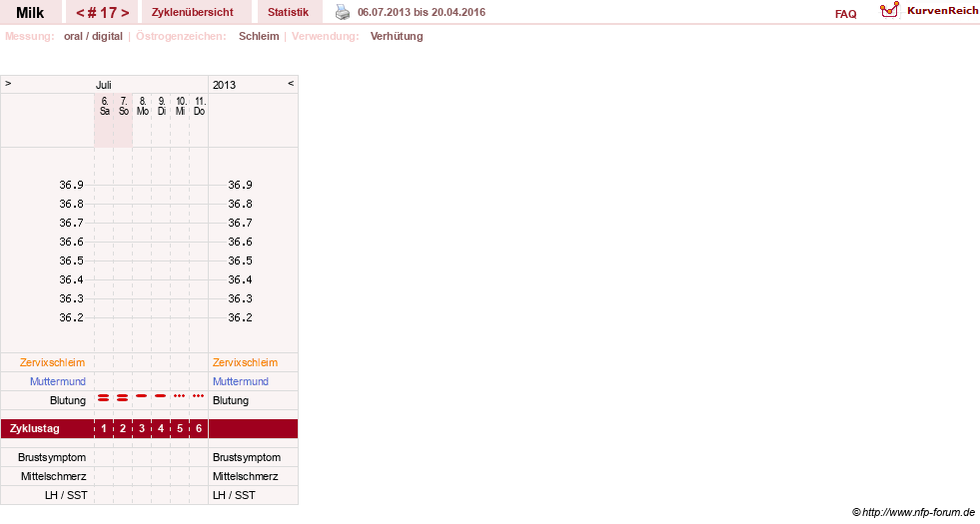Select date column '10. Mi'

(181, 106)
